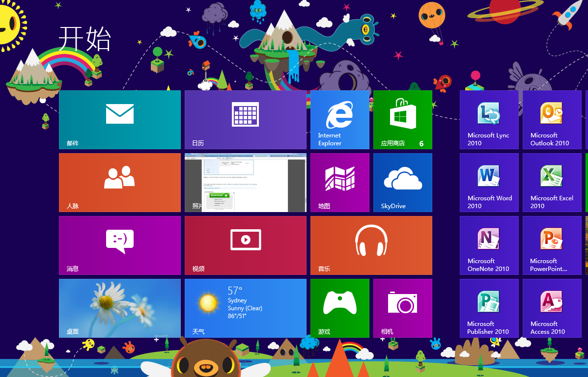Open the Mail (邮件) tile
588x377 pixels.
(120, 120)
